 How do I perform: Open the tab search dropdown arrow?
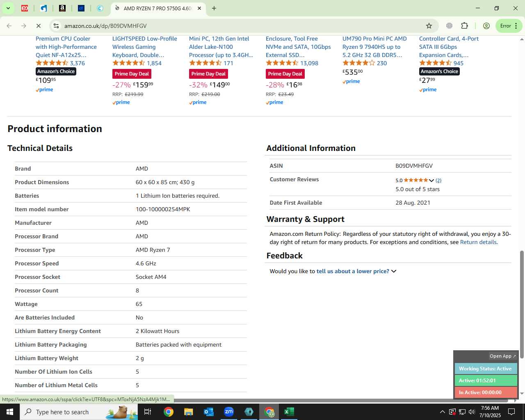(8, 8)
